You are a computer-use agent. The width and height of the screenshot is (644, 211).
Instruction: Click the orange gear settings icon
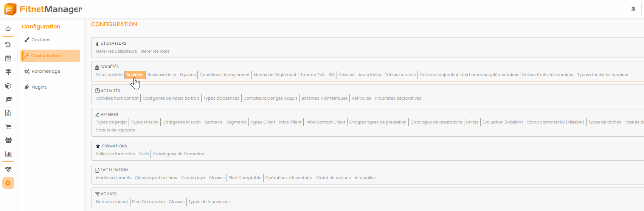click(8, 183)
